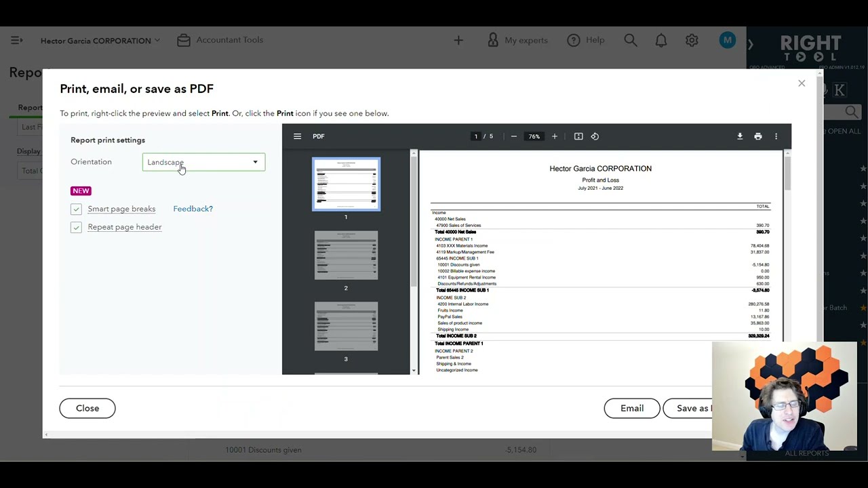Click the NEW badge label

point(81,191)
